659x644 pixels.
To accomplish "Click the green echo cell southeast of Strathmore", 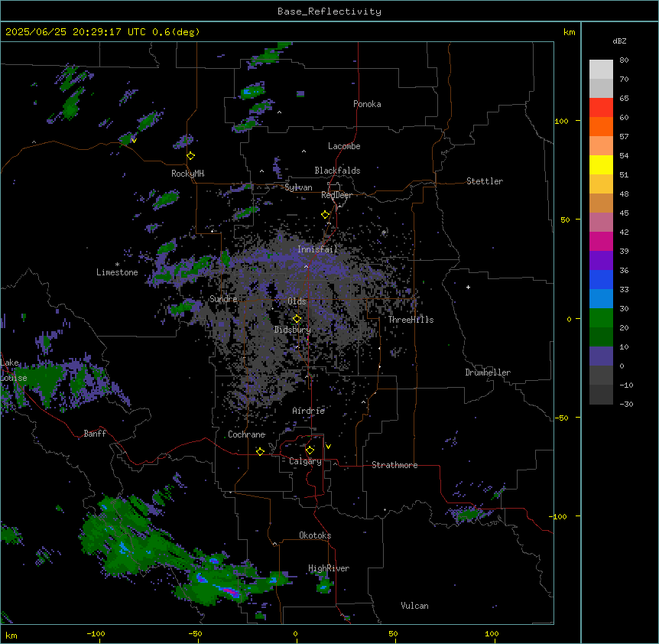I will tap(468, 514).
